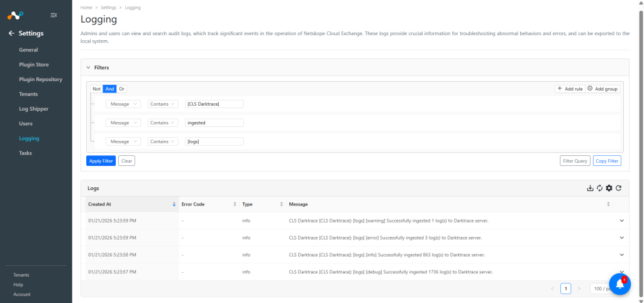Open Account link in sidebar
Image resolution: width=644 pixels, height=303 pixels.
[x=22, y=294]
